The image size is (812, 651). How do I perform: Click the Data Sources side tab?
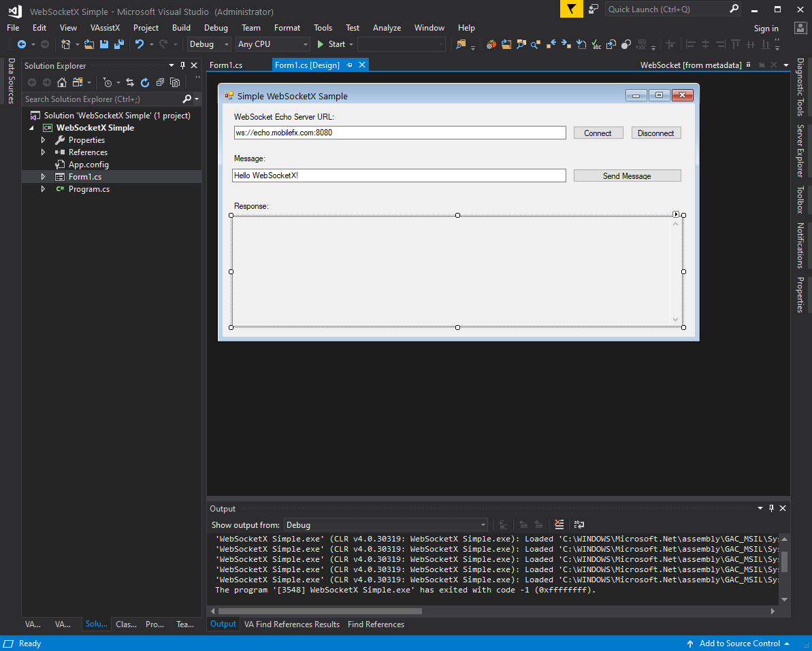click(x=11, y=81)
